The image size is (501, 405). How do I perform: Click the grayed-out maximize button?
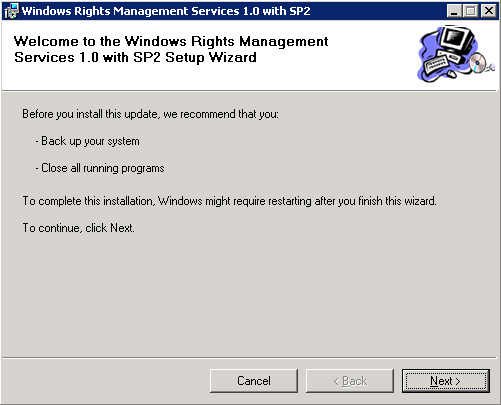(x=470, y=11)
